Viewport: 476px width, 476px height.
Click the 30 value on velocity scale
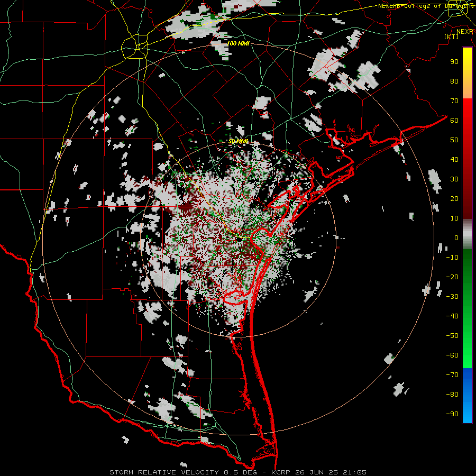pyautogui.click(x=454, y=179)
